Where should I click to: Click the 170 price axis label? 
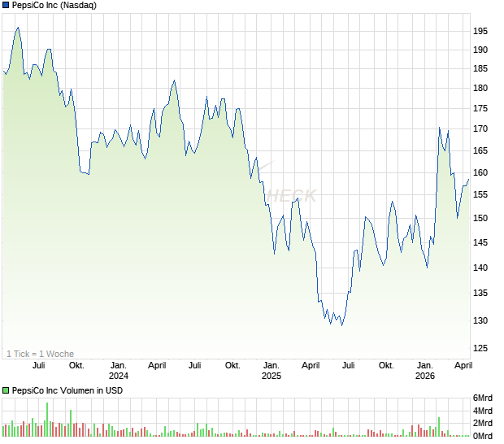click(x=480, y=129)
